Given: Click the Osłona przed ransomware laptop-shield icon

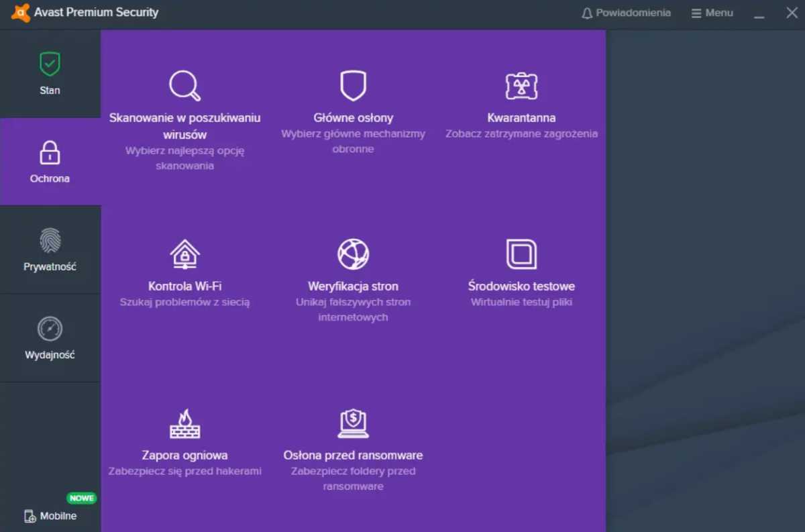Looking at the screenshot, I should point(353,423).
